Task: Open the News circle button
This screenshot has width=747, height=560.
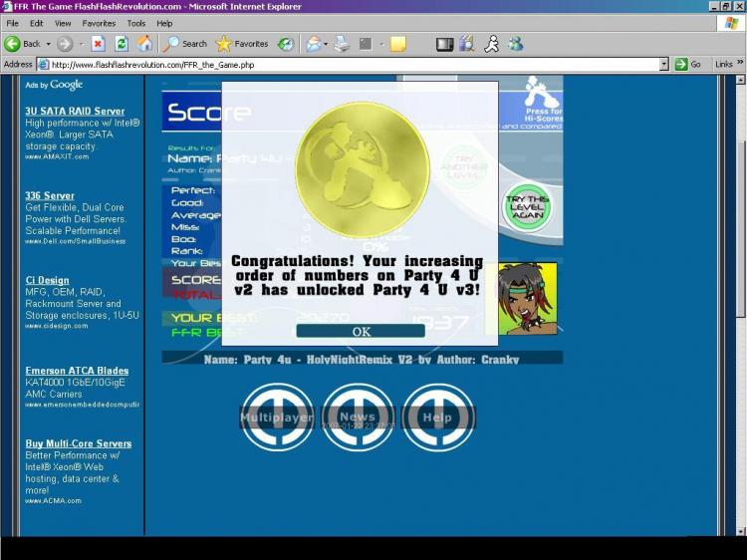Action: pos(358,418)
